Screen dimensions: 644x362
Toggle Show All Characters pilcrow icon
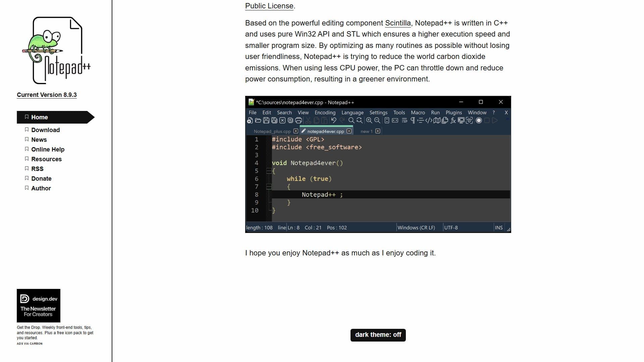pyautogui.click(x=413, y=120)
